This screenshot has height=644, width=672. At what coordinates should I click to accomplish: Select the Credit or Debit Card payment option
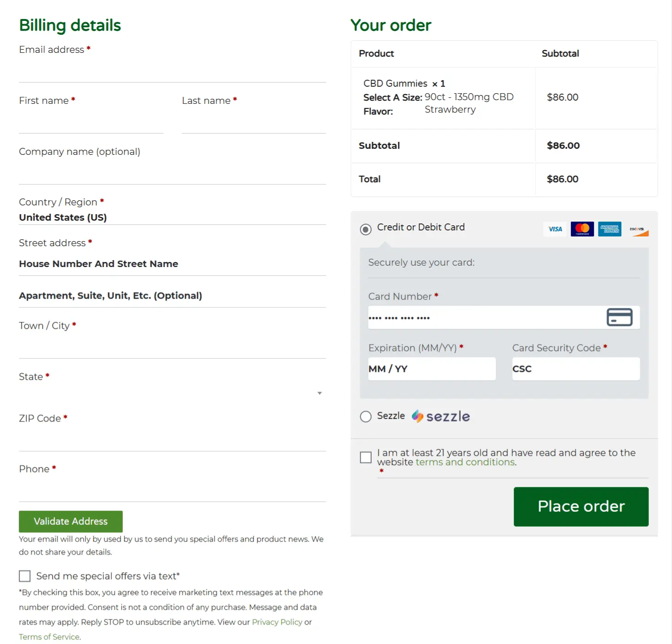[x=366, y=229]
